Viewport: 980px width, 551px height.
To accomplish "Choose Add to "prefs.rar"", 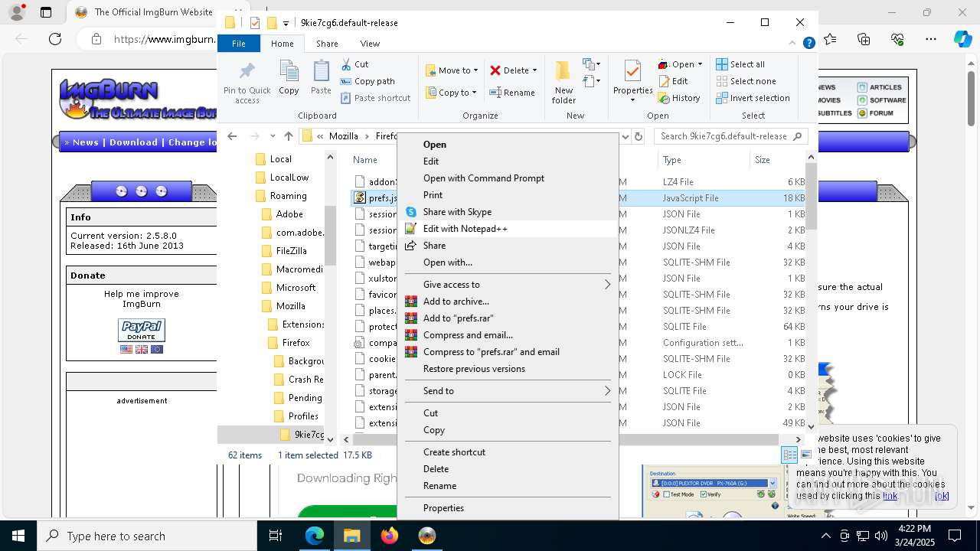I will (x=508, y=318).
